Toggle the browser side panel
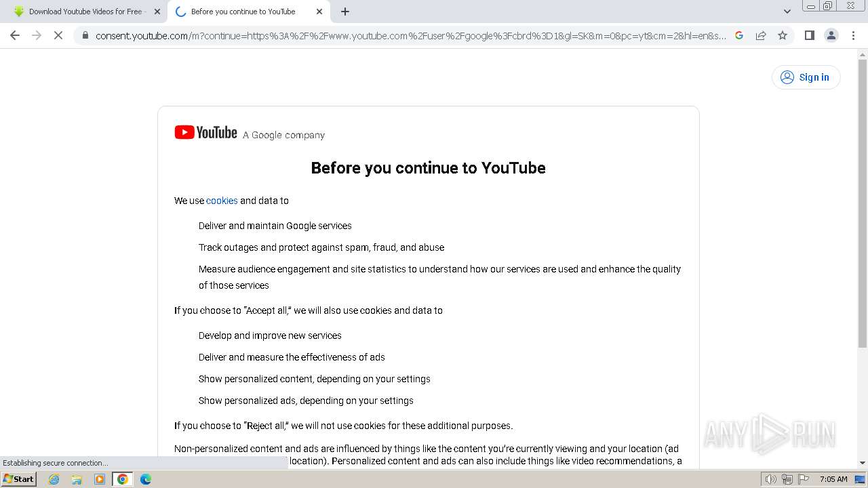The height and width of the screenshot is (488, 868). click(809, 35)
